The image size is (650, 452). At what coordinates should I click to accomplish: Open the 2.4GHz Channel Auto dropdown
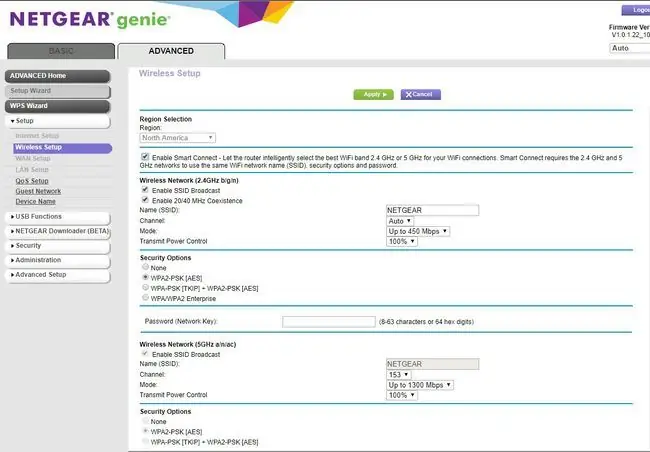(400, 221)
